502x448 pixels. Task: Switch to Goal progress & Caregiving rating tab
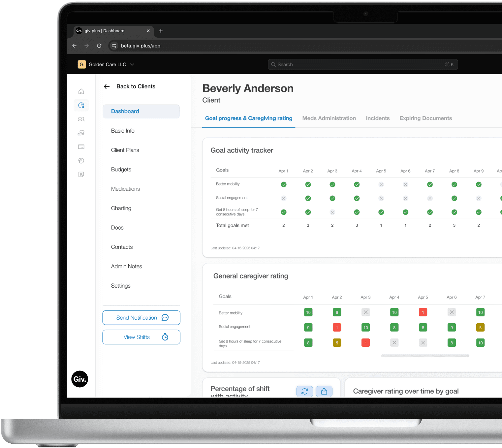click(249, 118)
